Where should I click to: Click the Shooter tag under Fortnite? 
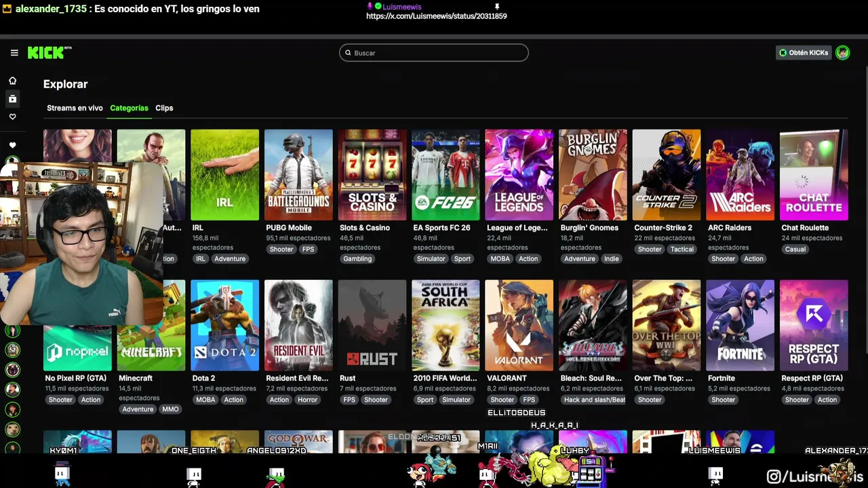pos(723,400)
